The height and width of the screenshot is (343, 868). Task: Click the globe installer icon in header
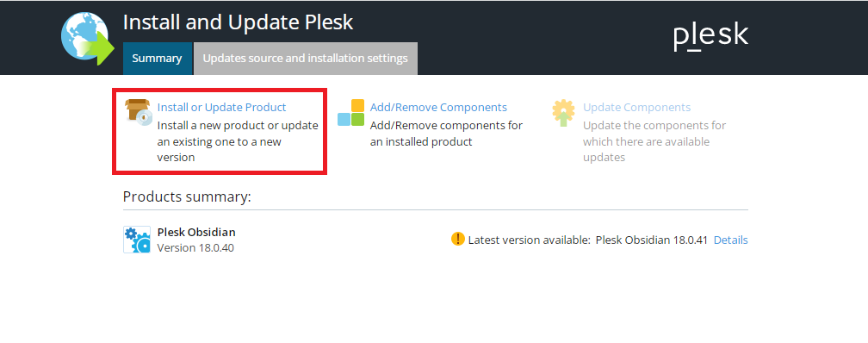point(88,39)
